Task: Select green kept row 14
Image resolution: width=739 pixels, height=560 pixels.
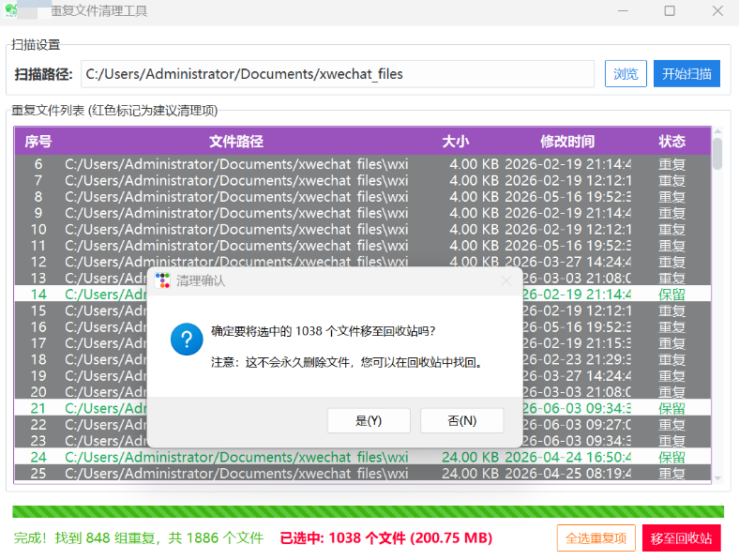Action: [x=362, y=295]
